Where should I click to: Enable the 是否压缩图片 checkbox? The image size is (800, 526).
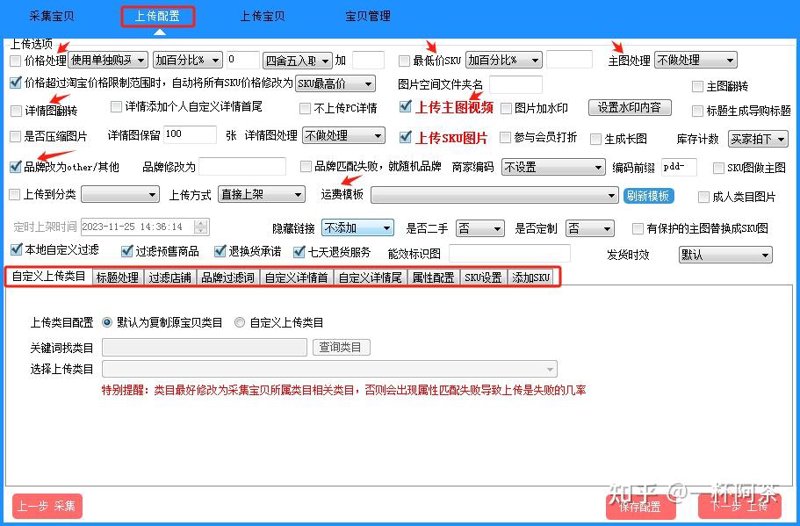(x=15, y=136)
